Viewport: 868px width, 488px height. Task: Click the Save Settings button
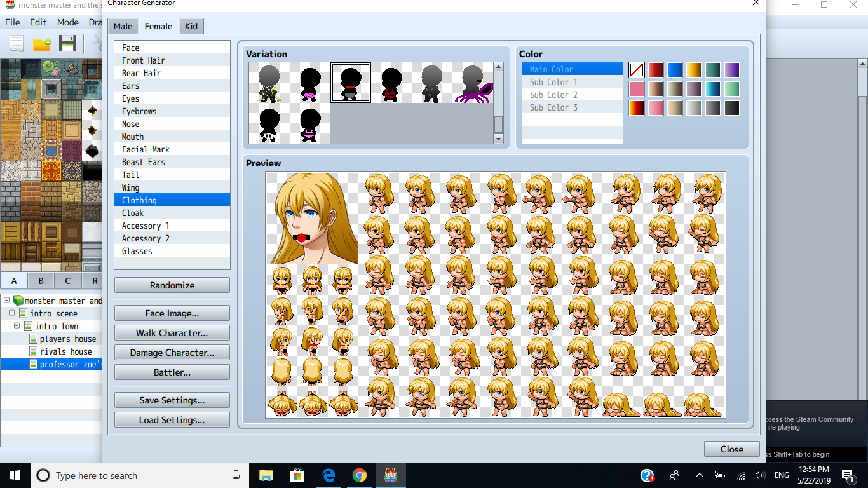tap(172, 400)
